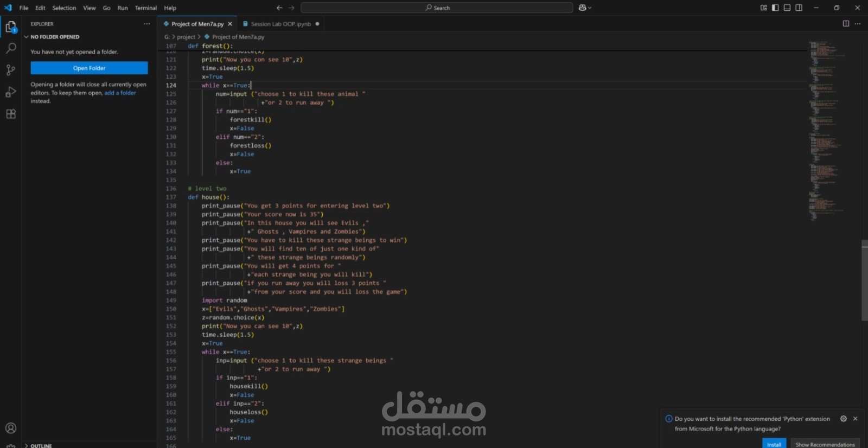Install the recommended Python extension
The height and width of the screenshot is (448, 868).
(x=774, y=444)
